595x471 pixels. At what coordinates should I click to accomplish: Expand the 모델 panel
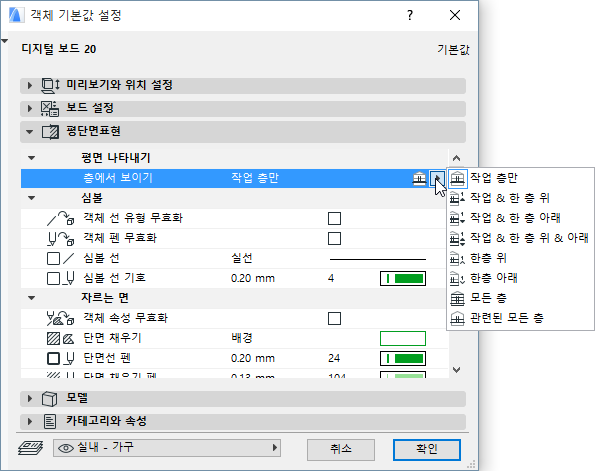(30, 399)
